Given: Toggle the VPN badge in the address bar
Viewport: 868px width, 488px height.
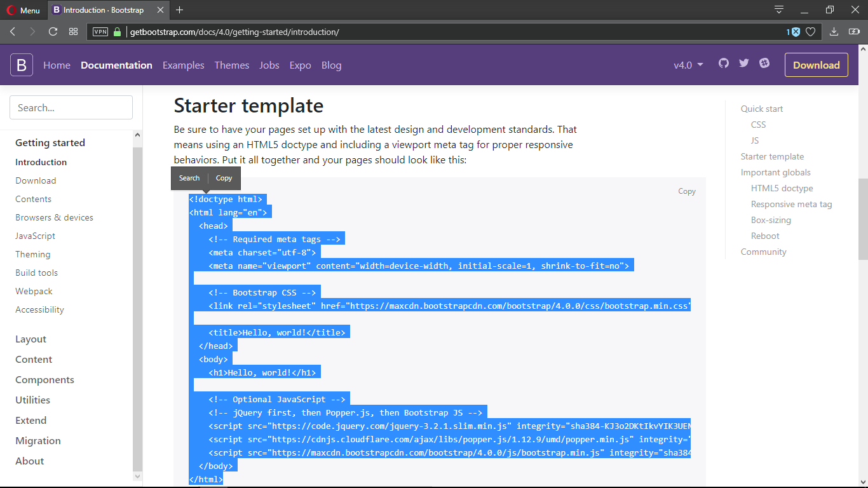Looking at the screenshot, I should tap(100, 30).
